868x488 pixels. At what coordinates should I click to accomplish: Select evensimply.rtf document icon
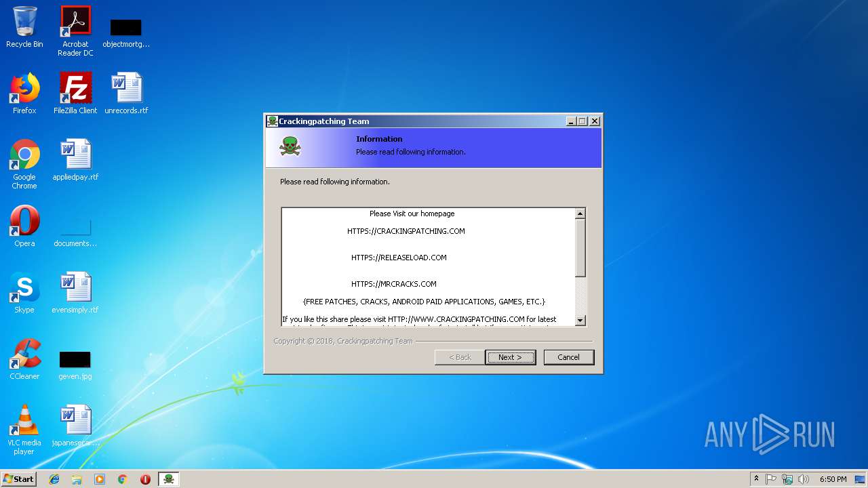pyautogui.click(x=75, y=293)
